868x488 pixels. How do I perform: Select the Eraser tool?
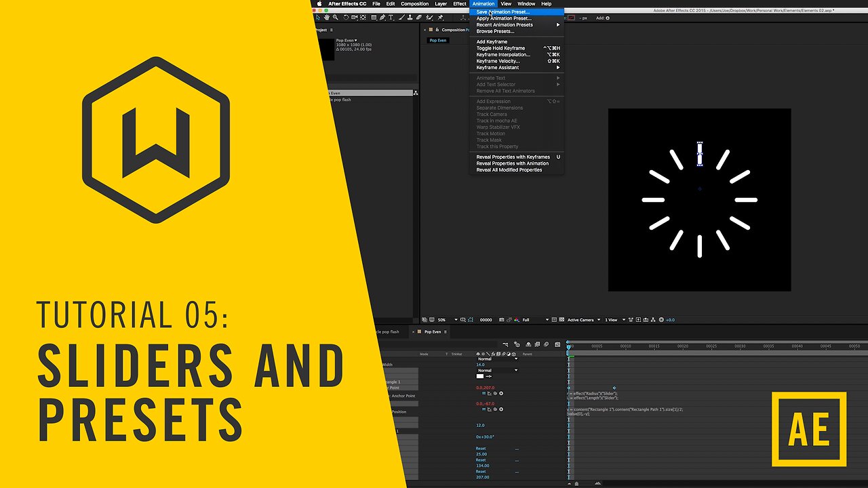[420, 18]
